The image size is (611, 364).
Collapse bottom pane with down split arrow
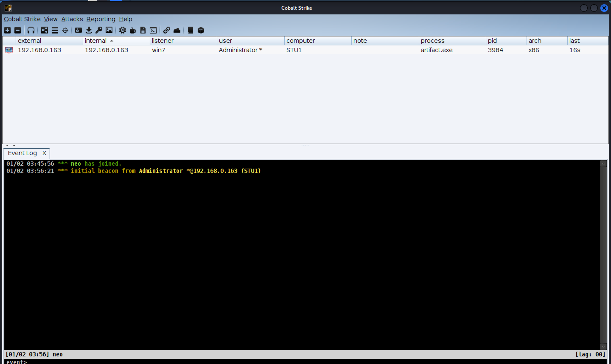coord(14,146)
